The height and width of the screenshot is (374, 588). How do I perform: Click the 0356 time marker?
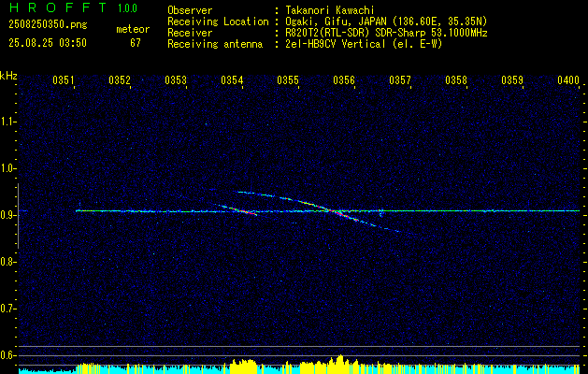(x=344, y=80)
